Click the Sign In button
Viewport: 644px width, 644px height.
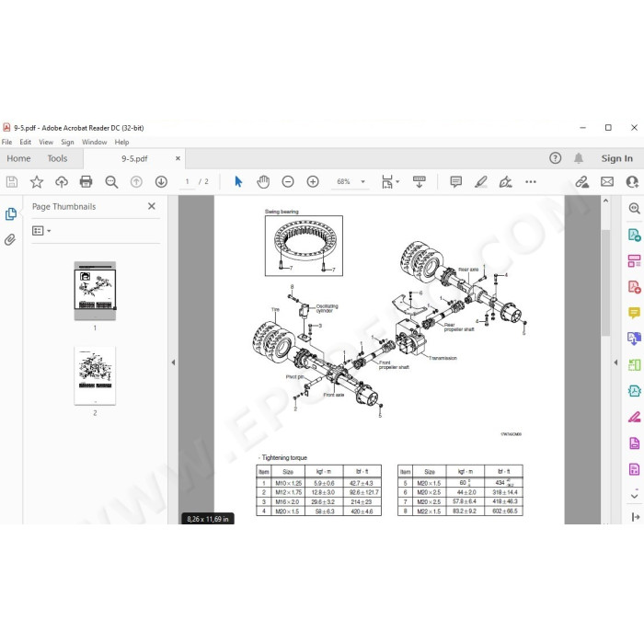[617, 158]
